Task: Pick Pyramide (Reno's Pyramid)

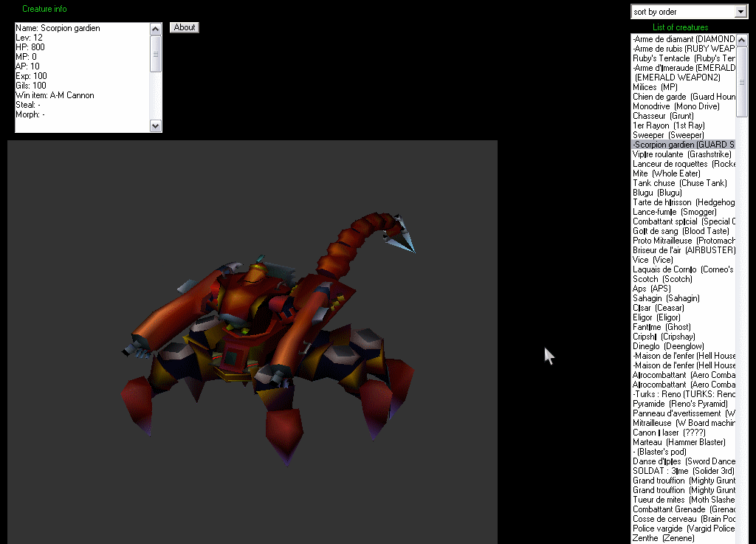Action: pyautogui.click(x=684, y=404)
